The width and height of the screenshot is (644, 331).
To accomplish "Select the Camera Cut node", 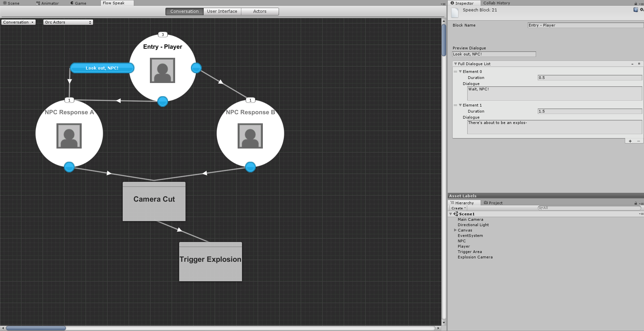I will coord(154,202).
